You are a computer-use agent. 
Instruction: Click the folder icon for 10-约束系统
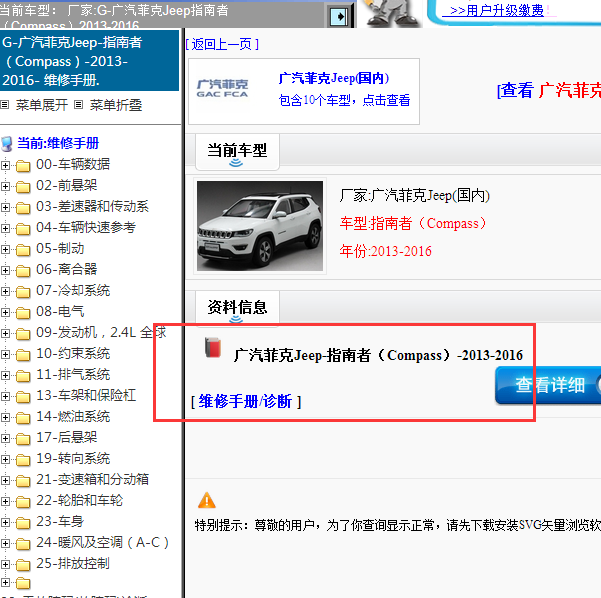click(x=23, y=355)
